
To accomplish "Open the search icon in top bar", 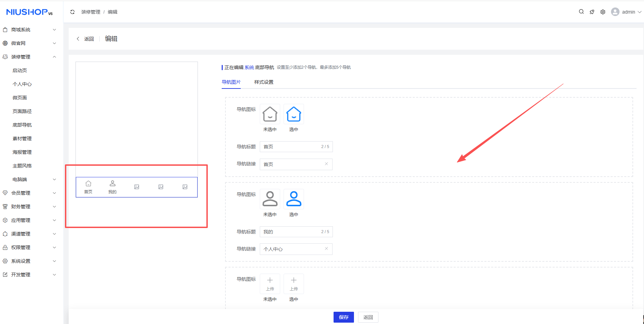I will 581,12.
